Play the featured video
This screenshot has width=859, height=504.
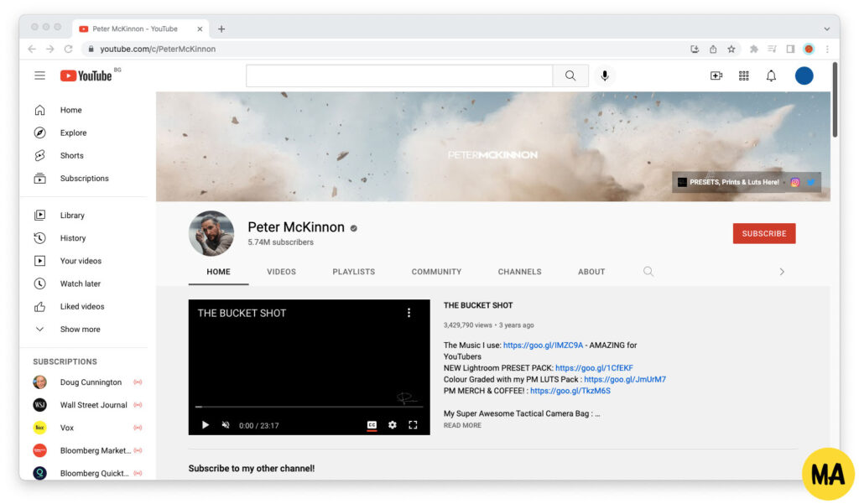tap(205, 425)
